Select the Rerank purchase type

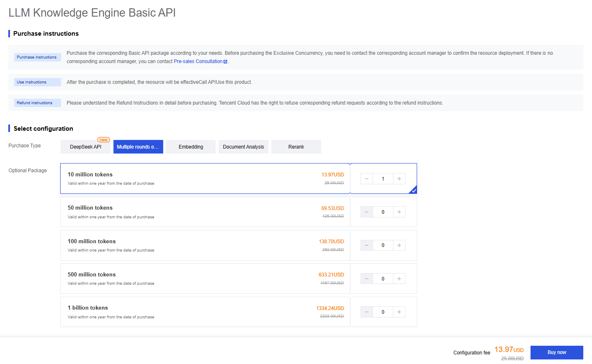[296, 147]
